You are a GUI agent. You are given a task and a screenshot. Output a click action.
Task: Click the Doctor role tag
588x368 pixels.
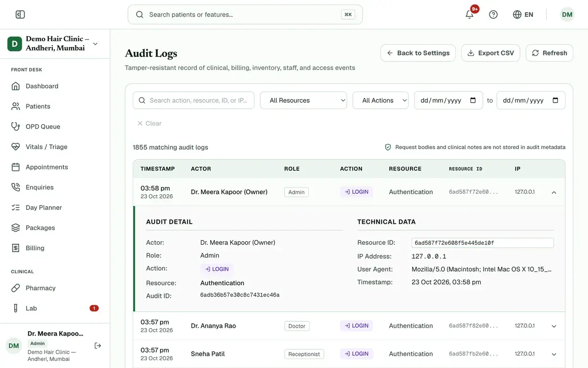click(297, 326)
